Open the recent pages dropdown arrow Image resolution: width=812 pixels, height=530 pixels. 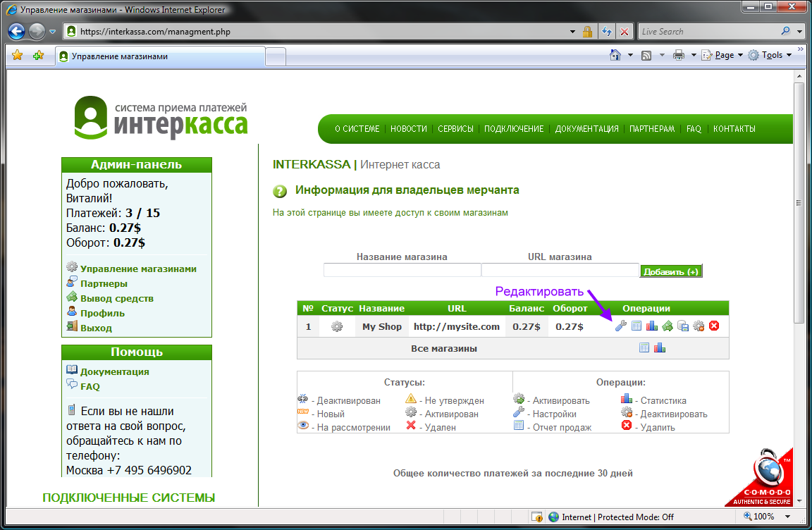tap(52, 32)
